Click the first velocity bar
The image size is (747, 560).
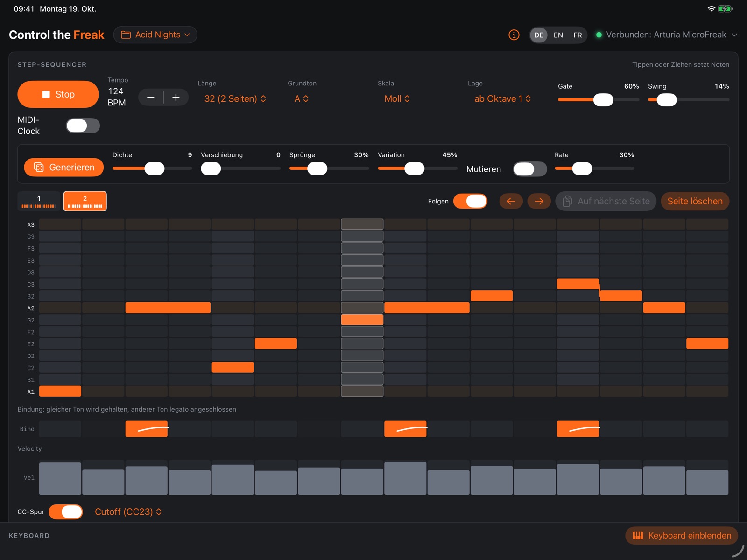[x=60, y=478]
